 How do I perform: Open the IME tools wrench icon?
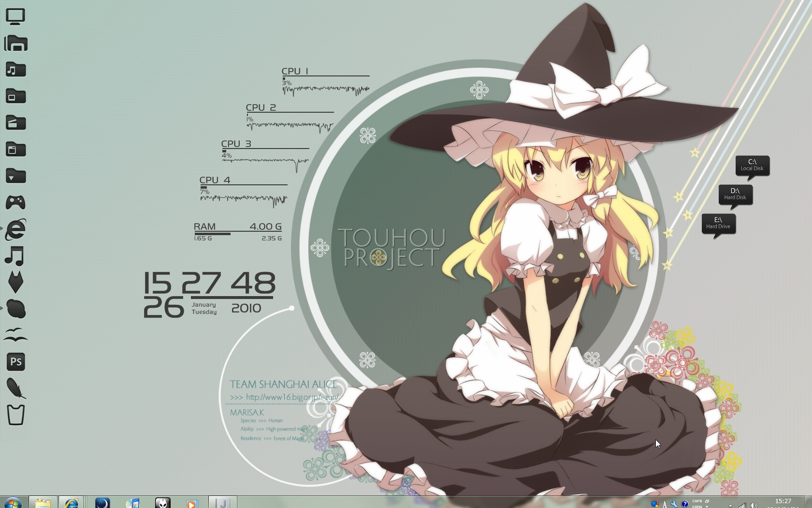(x=674, y=504)
